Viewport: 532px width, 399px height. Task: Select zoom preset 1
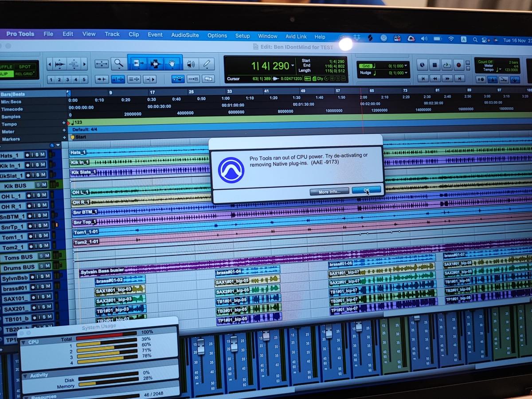51,79
